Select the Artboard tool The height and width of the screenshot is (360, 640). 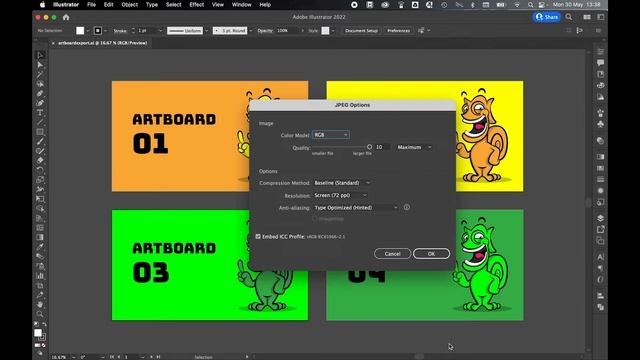pyautogui.click(x=40, y=285)
